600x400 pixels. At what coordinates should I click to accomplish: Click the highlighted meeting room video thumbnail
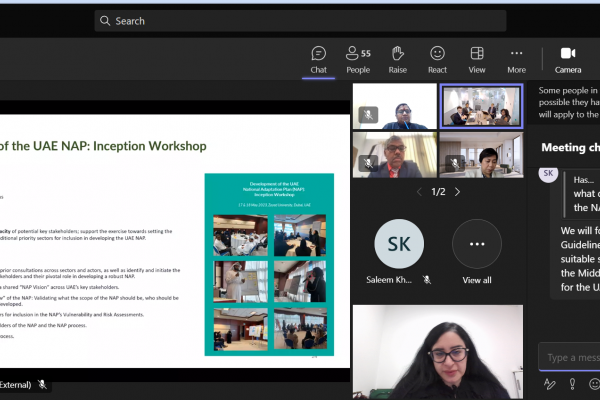pos(481,106)
